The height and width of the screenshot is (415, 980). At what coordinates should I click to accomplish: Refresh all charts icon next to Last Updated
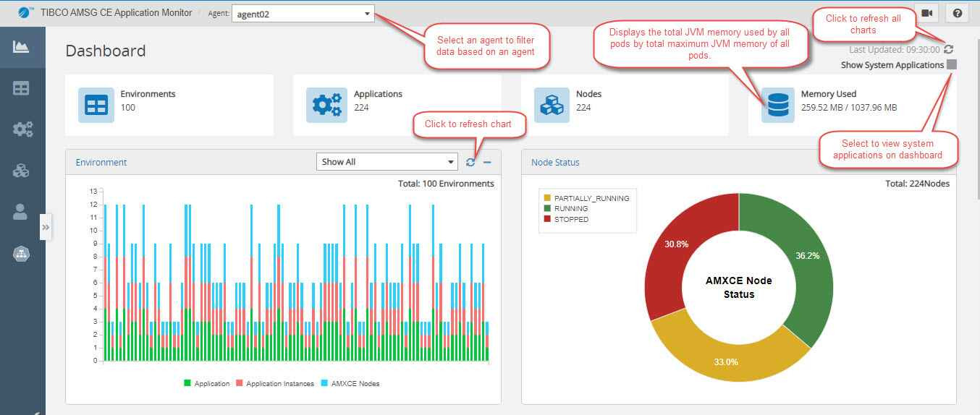(x=949, y=49)
